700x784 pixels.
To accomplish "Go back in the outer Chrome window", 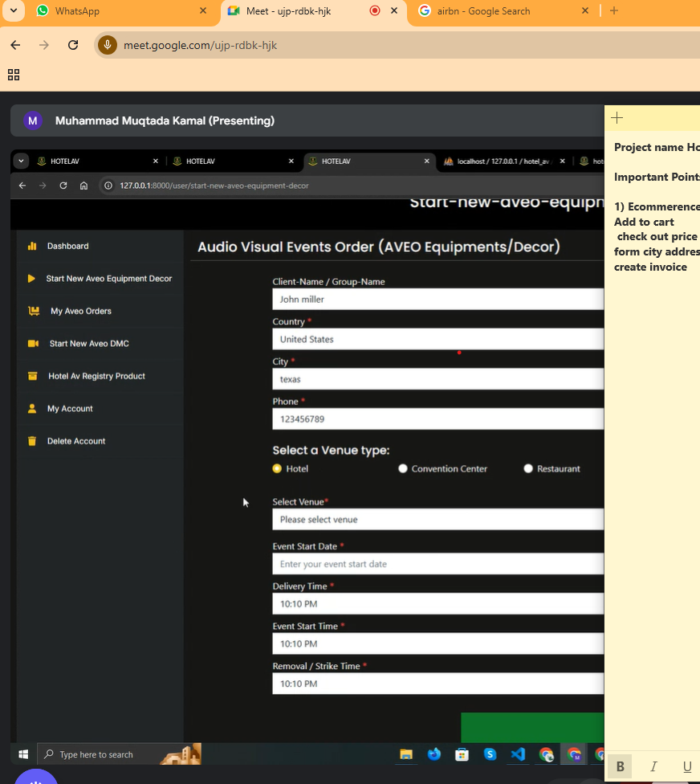I will click(x=15, y=45).
